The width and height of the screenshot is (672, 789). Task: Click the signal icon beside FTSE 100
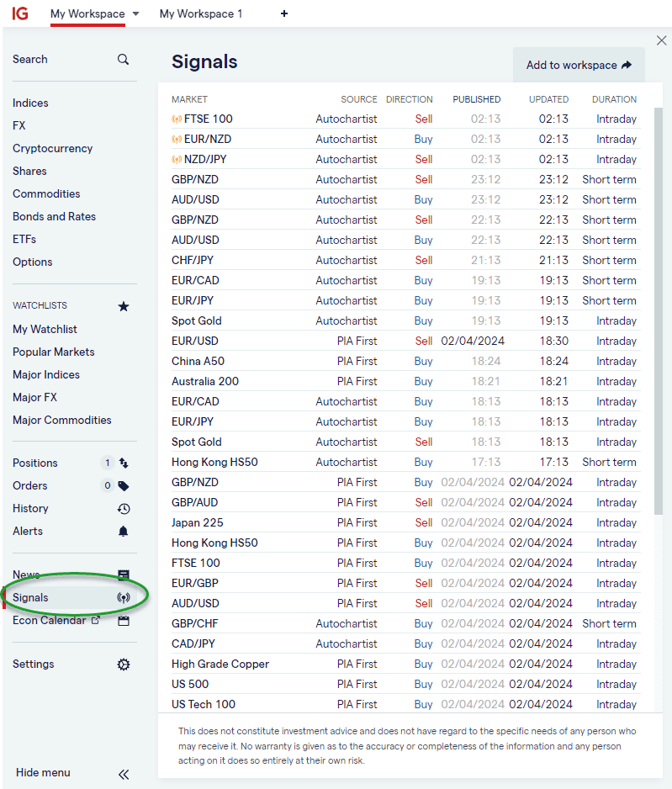tap(177, 119)
